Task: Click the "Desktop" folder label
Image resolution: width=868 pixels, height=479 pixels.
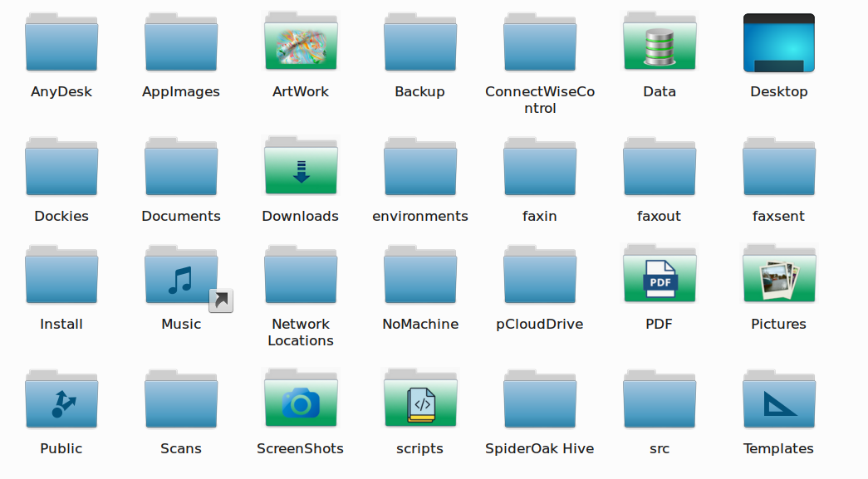Action: 779,92
